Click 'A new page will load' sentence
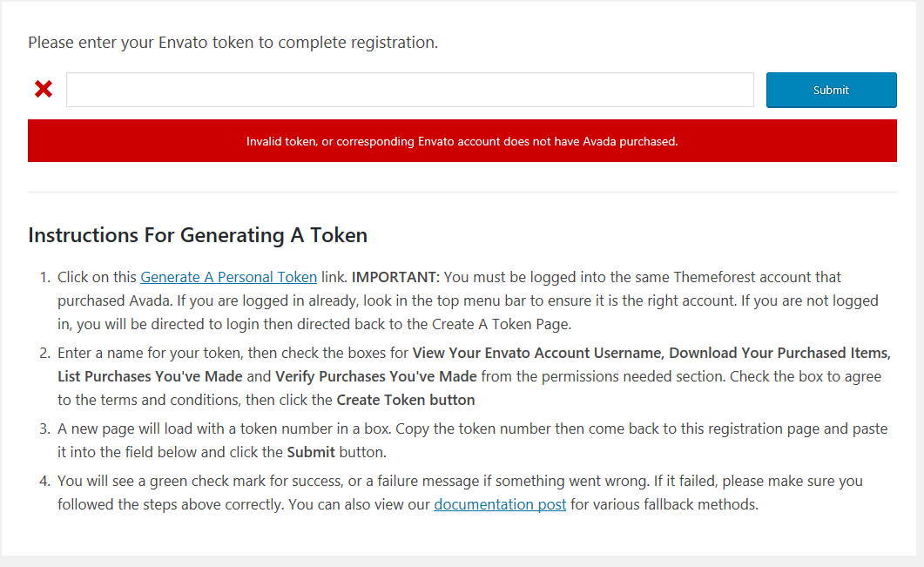Image resolution: width=924 pixels, height=567 pixels. (x=131, y=429)
